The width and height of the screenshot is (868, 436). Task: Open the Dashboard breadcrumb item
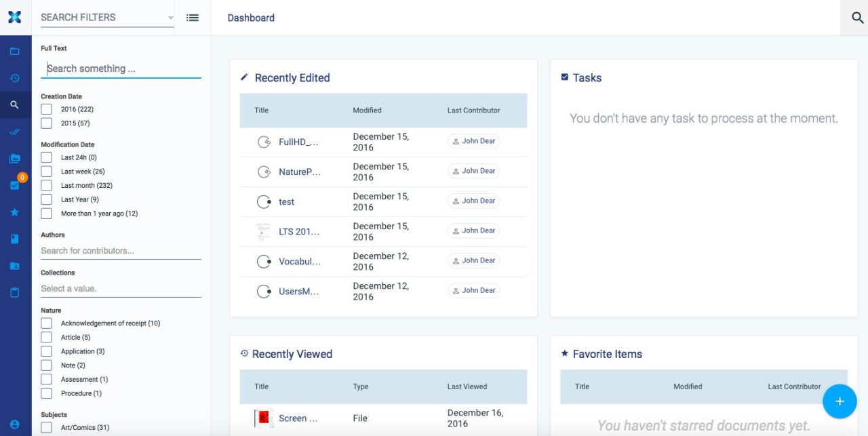[x=251, y=18]
